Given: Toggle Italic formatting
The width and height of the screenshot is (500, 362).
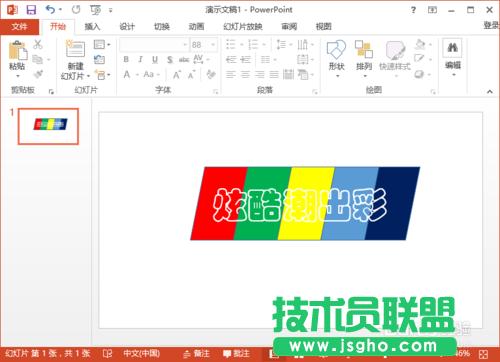Looking at the screenshot, I should pos(140,59).
